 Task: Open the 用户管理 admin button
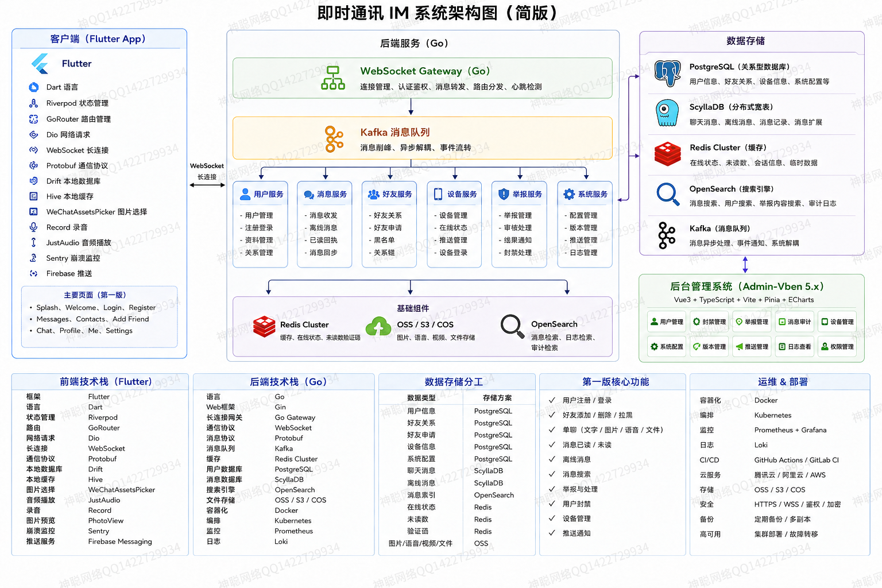click(x=667, y=322)
